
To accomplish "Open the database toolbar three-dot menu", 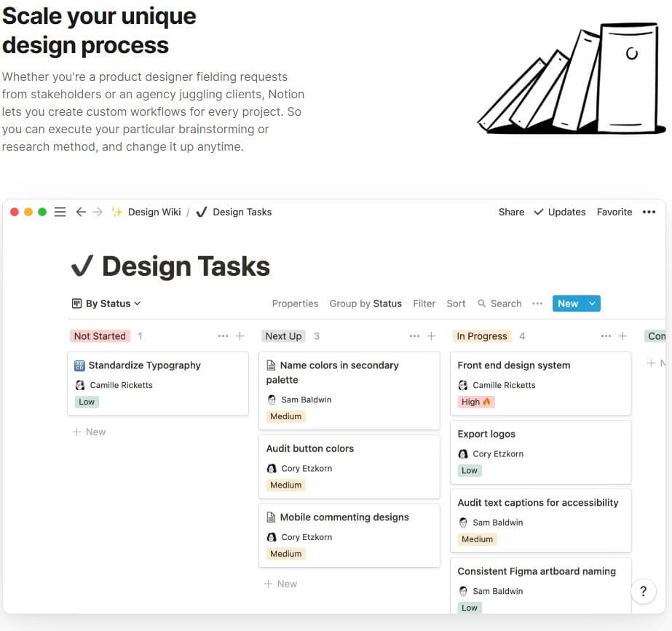I will pyautogui.click(x=537, y=303).
